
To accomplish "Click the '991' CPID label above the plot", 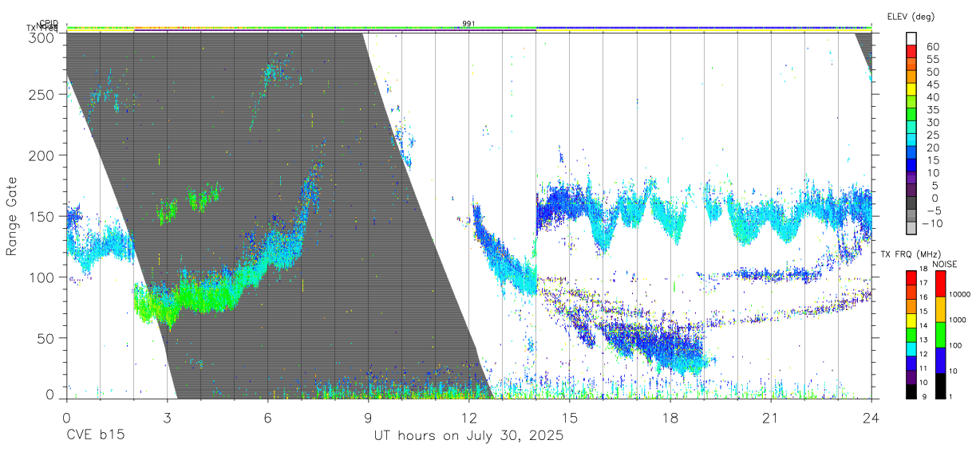I will 469,23.
